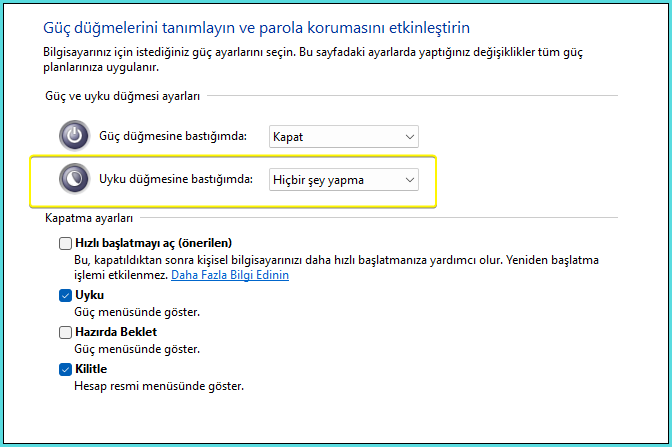The width and height of the screenshot is (672, 447).
Task: Click the Kilitle option label text
Action: pyautogui.click(x=91, y=369)
